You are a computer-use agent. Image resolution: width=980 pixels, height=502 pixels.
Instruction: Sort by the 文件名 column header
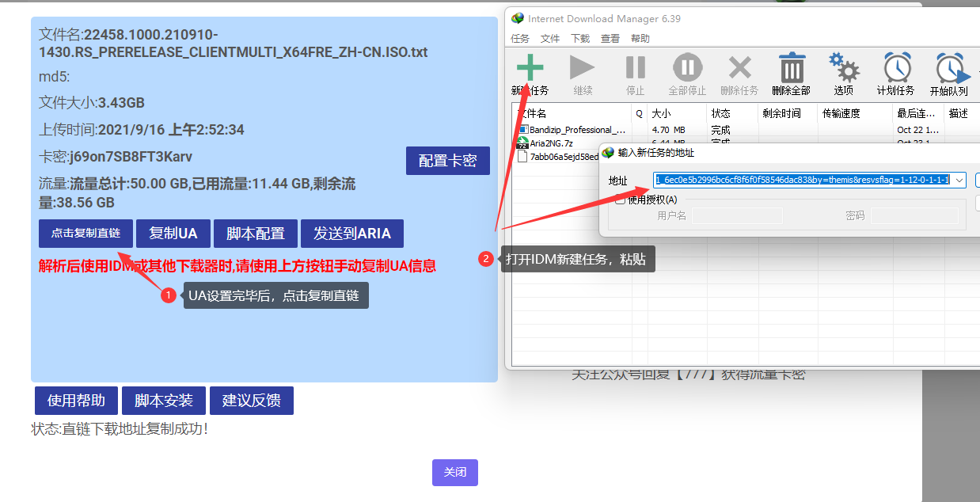click(572, 113)
